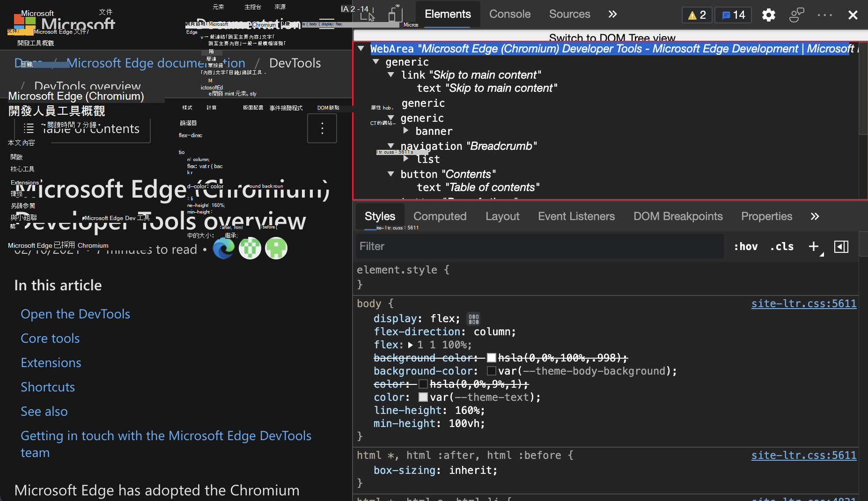Toggle device emulation icon in DevTools toolbar
The width and height of the screenshot is (868, 501).
(395, 14)
